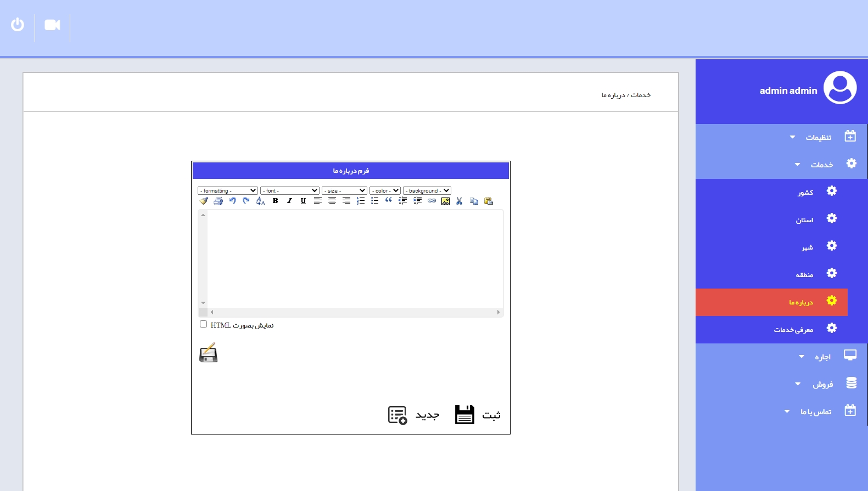This screenshot has width=868, height=491.
Task: Enable the HTML display checkbox
Action: (203, 324)
